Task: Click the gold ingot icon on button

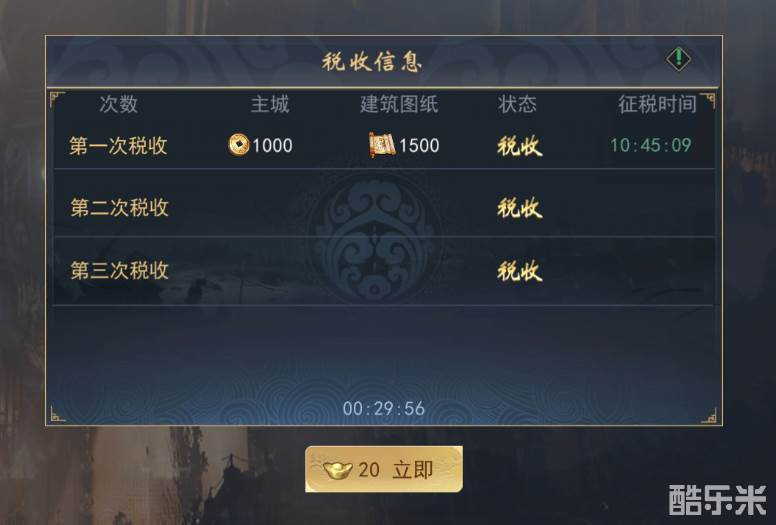Action: click(x=338, y=470)
